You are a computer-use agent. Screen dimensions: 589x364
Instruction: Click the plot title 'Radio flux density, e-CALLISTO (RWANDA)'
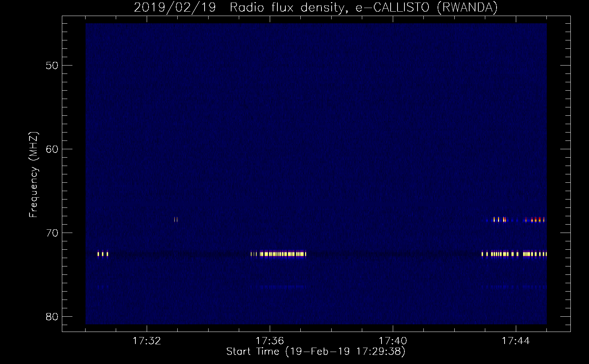(x=364, y=7)
